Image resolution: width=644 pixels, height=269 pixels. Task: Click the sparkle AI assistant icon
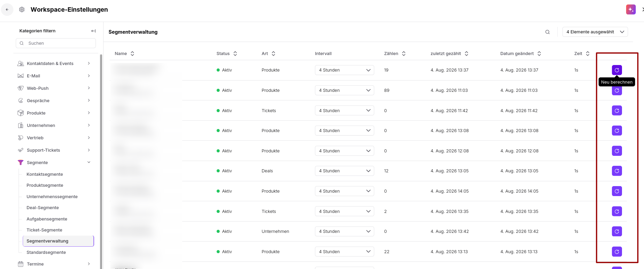631,10
